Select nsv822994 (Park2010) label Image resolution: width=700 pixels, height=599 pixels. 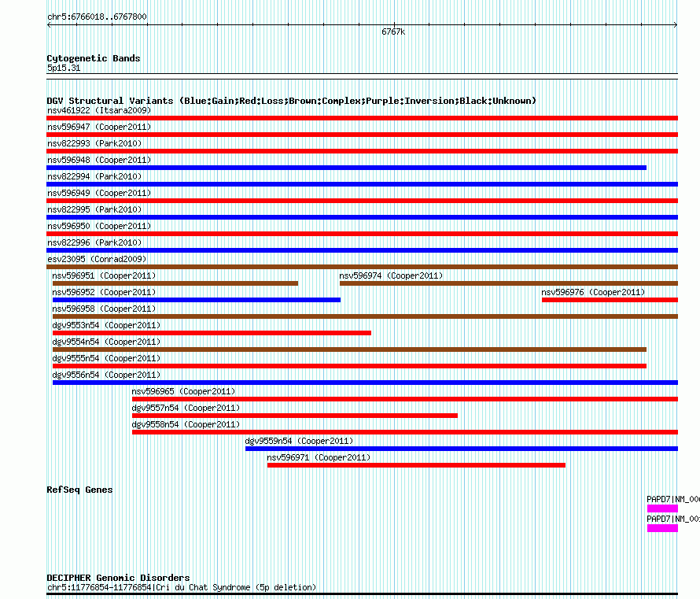coord(94,176)
